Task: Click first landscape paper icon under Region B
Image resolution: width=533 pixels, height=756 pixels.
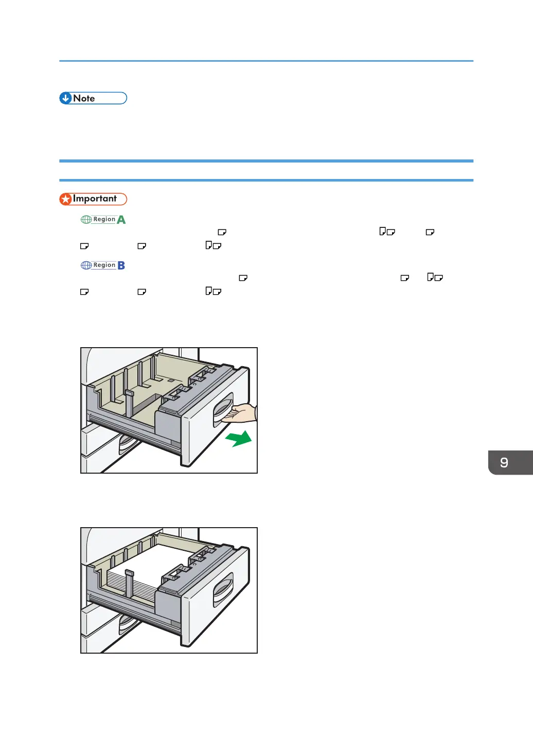Action: (243, 278)
